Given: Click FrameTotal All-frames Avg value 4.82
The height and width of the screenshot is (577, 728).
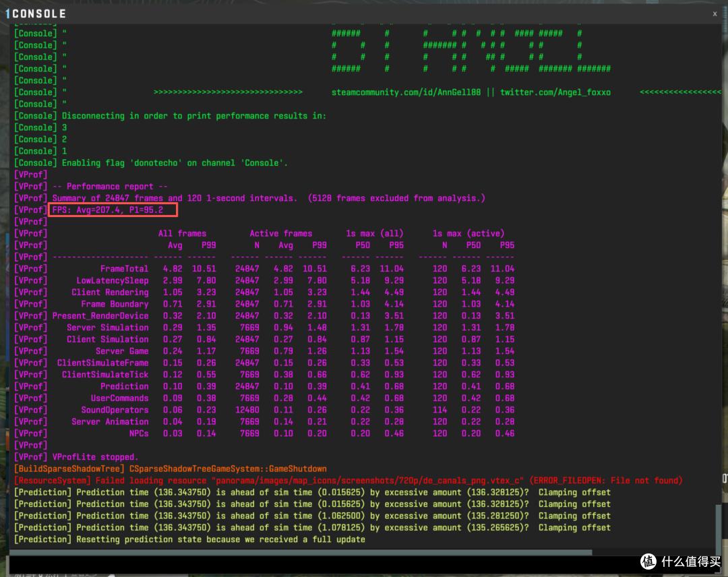Looking at the screenshot, I should [173, 269].
